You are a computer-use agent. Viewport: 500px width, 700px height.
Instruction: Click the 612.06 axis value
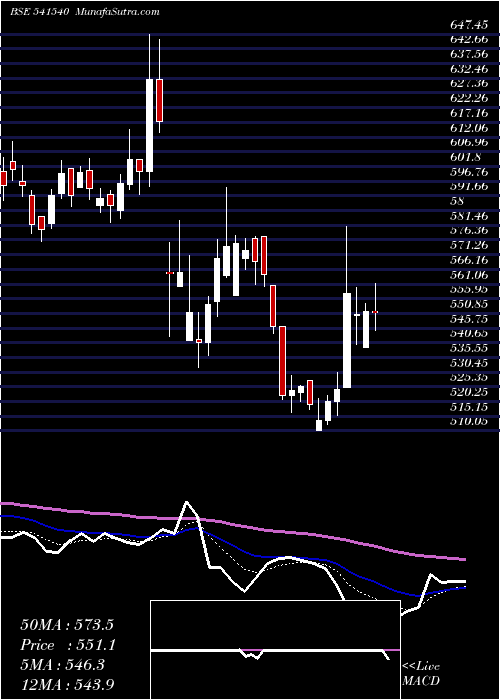(469, 128)
